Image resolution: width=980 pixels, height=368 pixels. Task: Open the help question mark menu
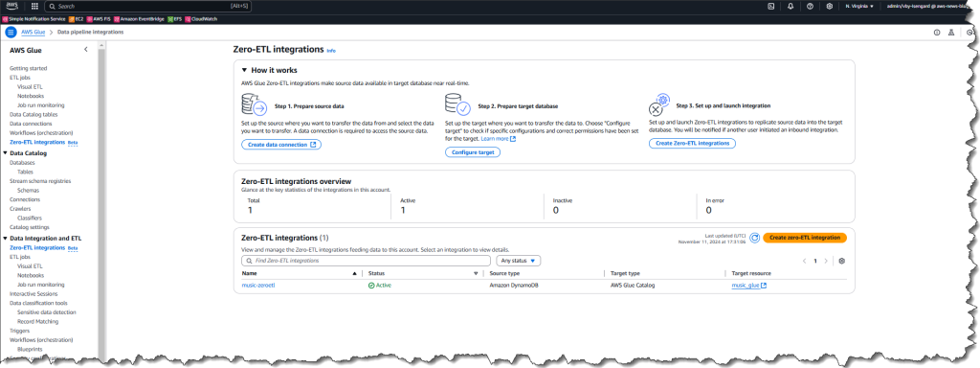click(x=810, y=7)
